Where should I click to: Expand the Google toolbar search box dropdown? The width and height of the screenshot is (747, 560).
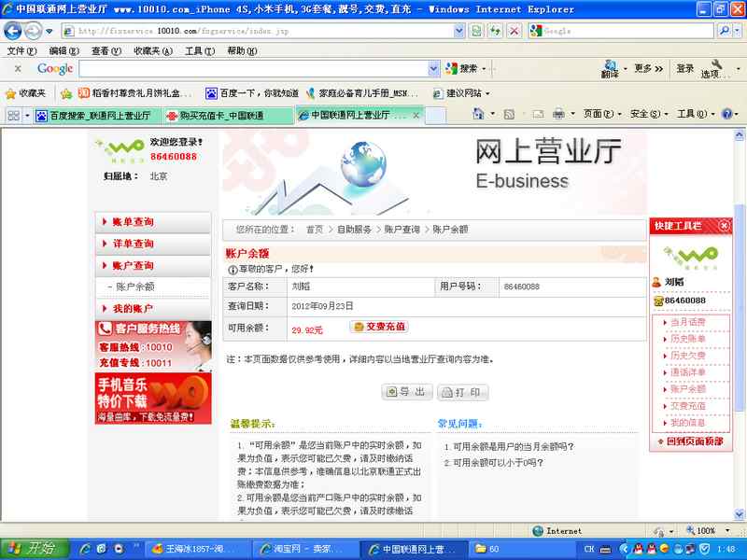click(433, 69)
